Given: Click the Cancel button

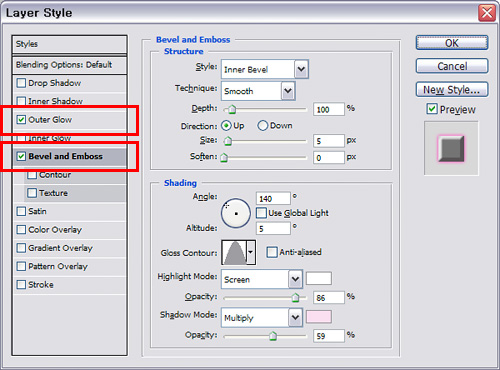Looking at the screenshot, I should click(x=452, y=66).
